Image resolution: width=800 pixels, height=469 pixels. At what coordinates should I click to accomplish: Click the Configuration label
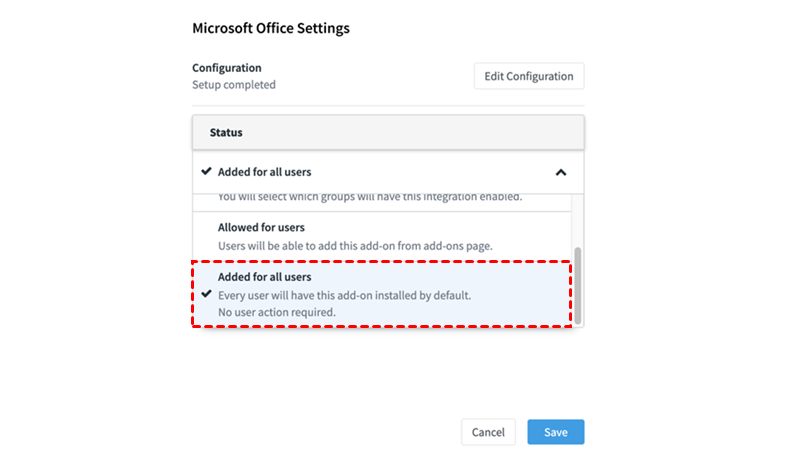point(227,68)
